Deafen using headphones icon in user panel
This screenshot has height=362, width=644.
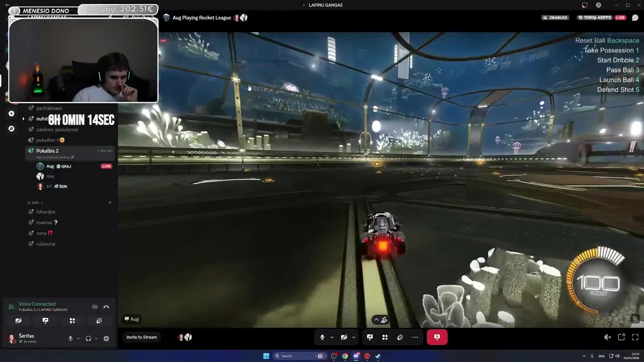click(x=89, y=338)
